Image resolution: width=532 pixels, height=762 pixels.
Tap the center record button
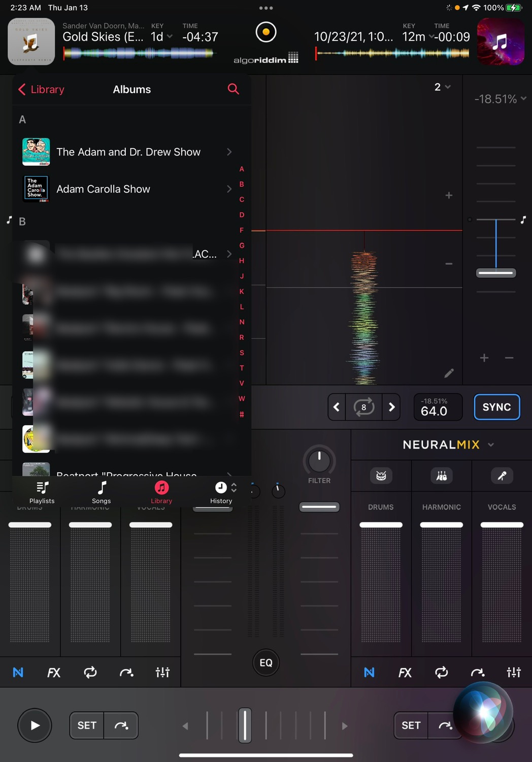[x=266, y=32]
